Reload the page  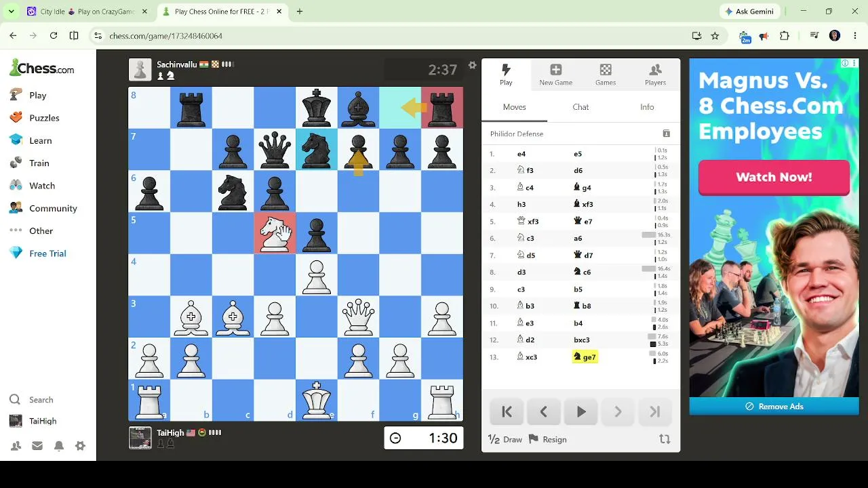point(54,36)
